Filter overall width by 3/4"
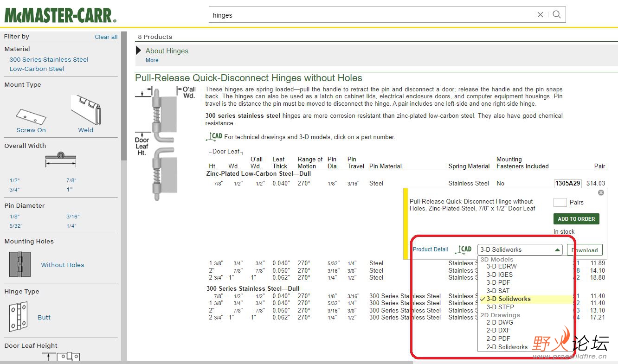The width and height of the screenshot is (618, 364). click(15, 190)
